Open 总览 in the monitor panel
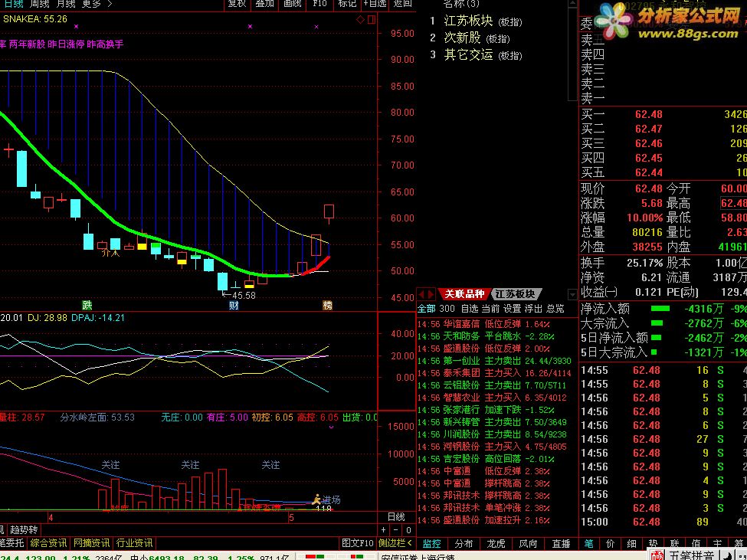The image size is (747, 560). (x=555, y=309)
